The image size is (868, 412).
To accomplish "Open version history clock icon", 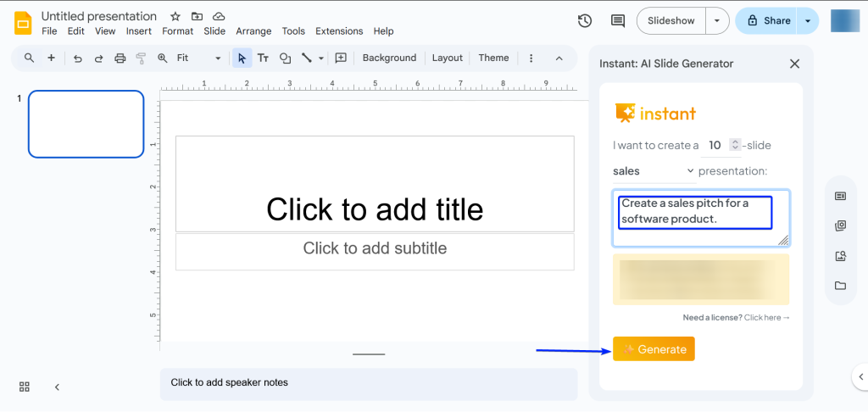I will pyautogui.click(x=585, y=21).
